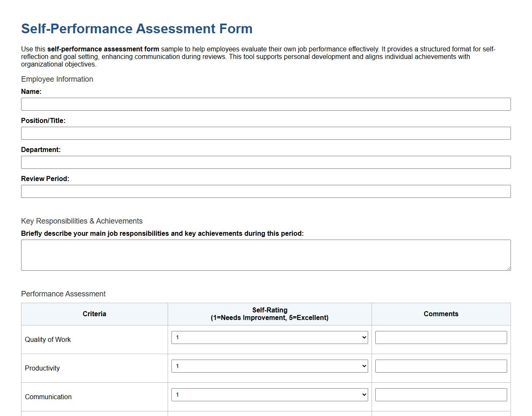
Task: Click the bold self-performance assessment form text
Action: 104,49
